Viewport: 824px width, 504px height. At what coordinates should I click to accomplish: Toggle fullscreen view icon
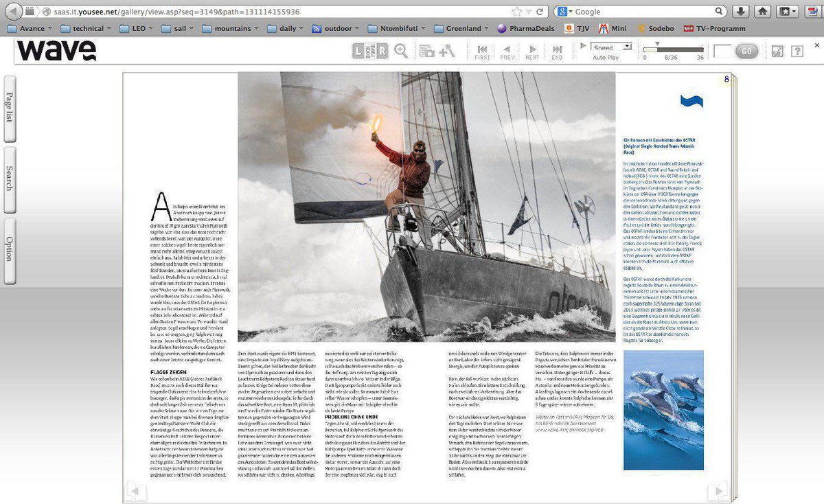(777, 51)
